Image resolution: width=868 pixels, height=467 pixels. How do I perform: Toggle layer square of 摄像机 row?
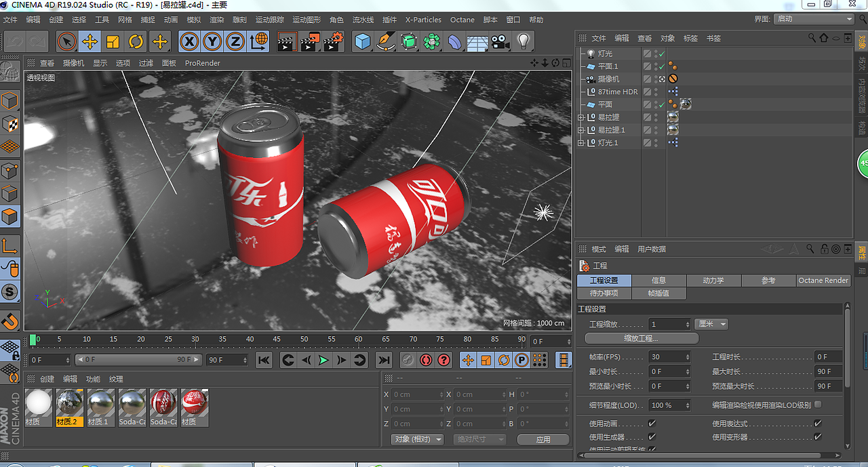[x=647, y=79]
